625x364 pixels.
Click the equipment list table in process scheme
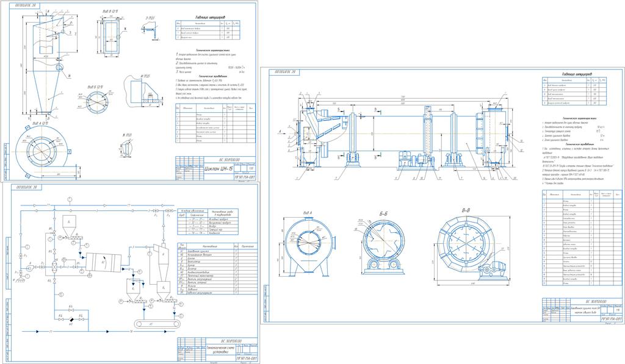pyautogui.click(x=218, y=268)
